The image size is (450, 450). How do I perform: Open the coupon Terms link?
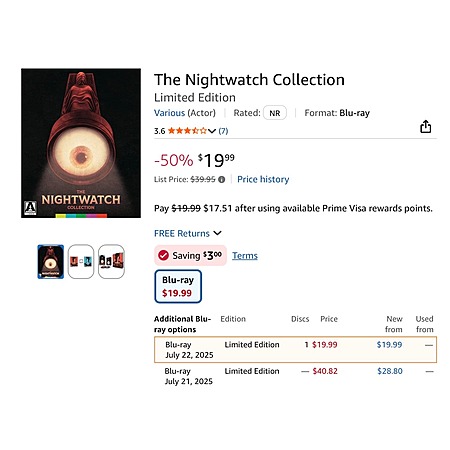245,256
